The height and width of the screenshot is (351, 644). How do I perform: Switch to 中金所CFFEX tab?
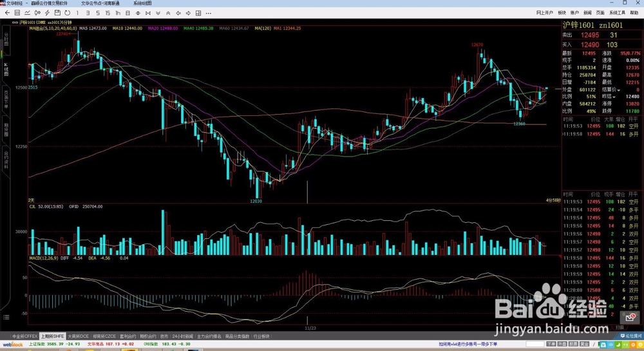(24, 336)
